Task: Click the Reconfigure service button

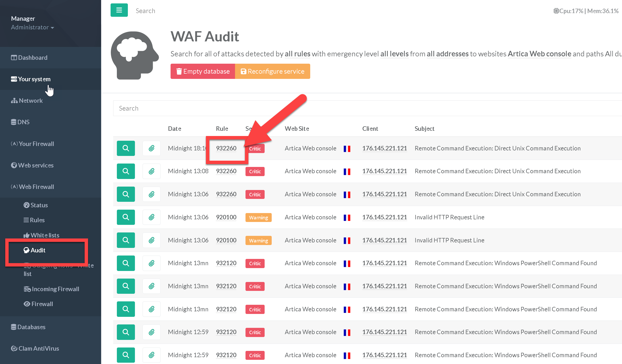Action: click(272, 71)
